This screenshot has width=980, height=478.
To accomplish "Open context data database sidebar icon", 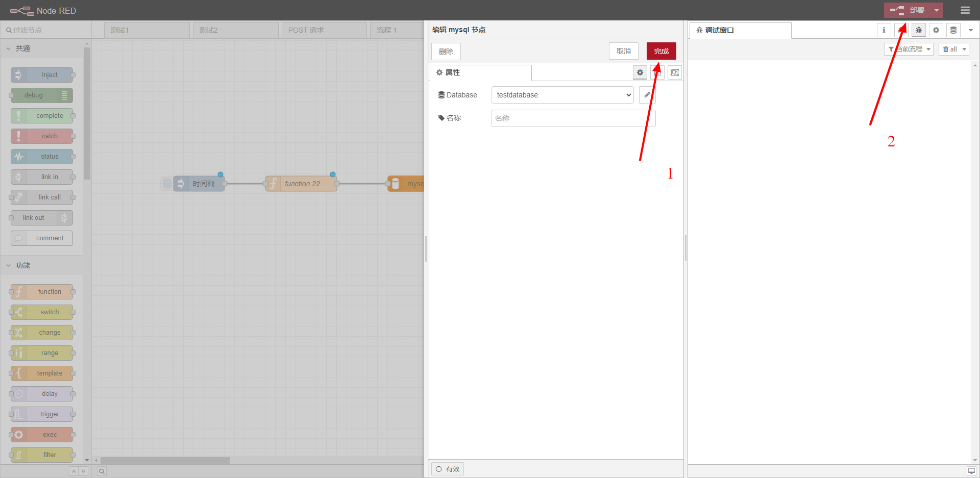I will [x=953, y=30].
